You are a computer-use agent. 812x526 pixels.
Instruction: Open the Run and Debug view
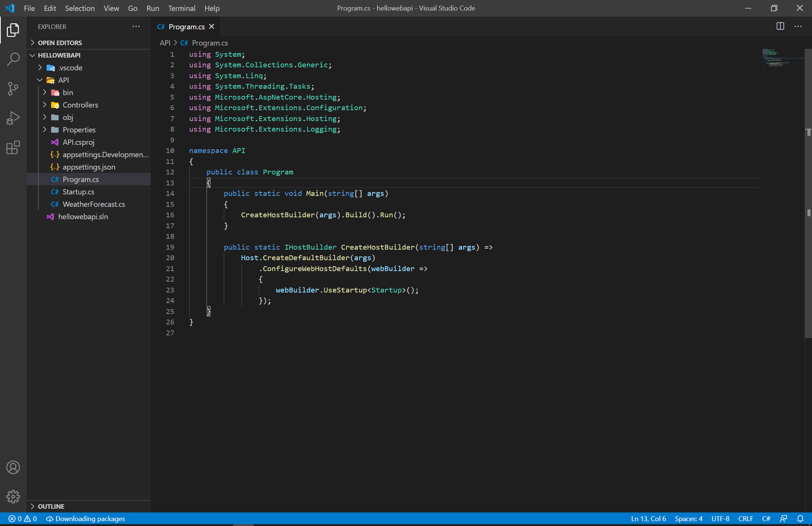point(13,118)
